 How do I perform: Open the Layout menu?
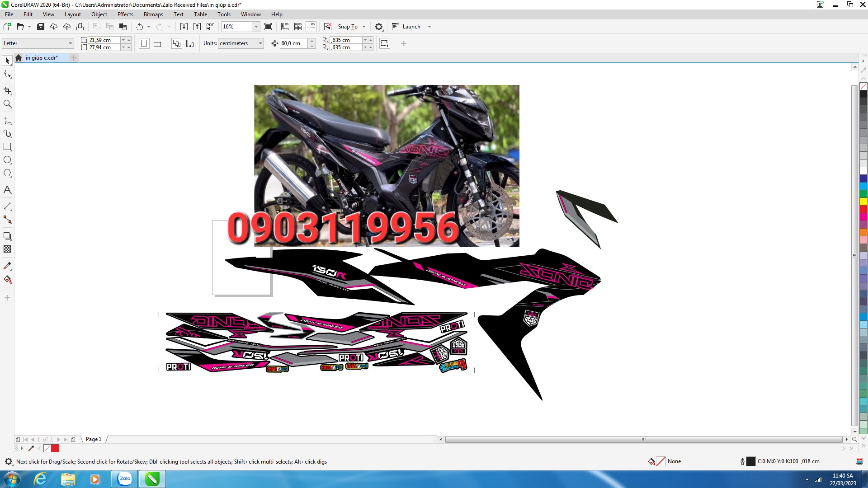tap(72, 14)
